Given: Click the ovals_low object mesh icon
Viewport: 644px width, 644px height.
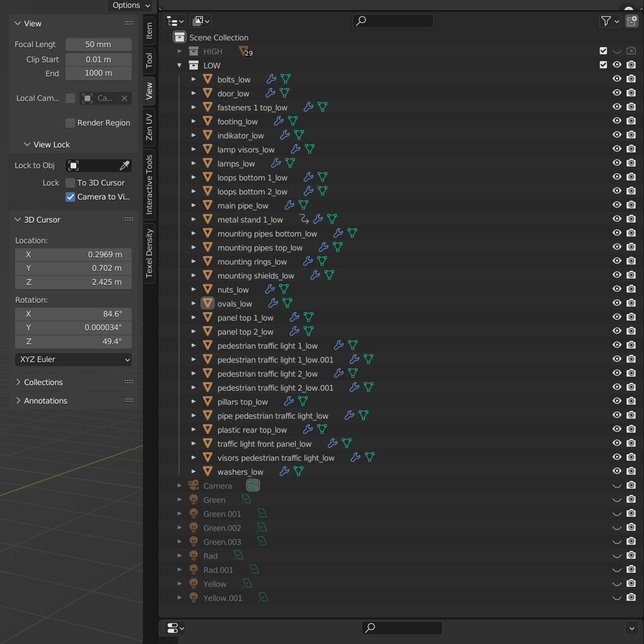Looking at the screenshot, I should (x=207, y=303).
